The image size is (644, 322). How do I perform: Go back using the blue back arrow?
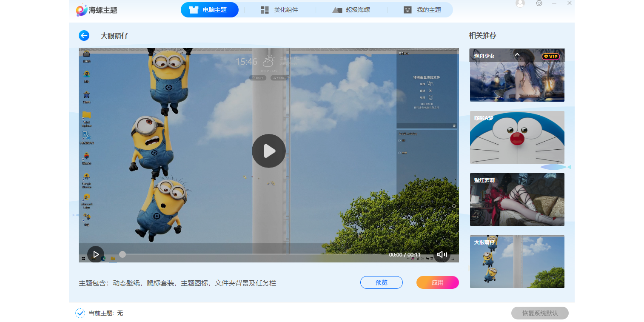click(84, 36)
